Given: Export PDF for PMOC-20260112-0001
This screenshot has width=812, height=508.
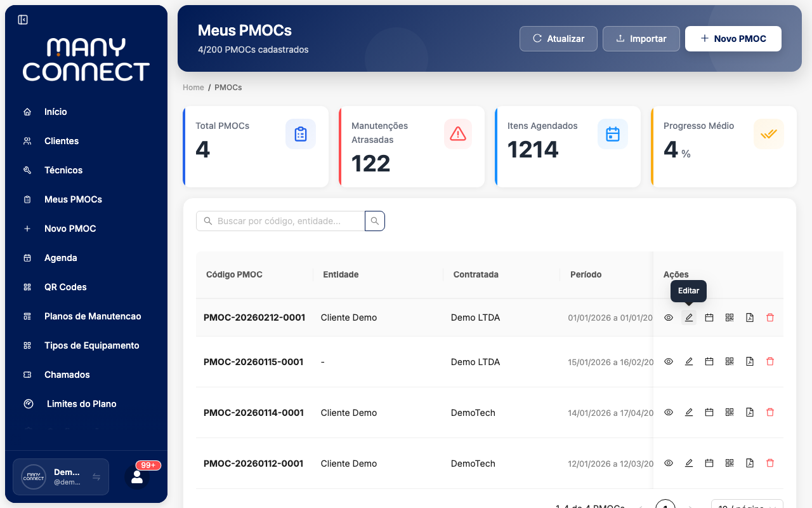Looking at the screenshot, I should (750, 463).
